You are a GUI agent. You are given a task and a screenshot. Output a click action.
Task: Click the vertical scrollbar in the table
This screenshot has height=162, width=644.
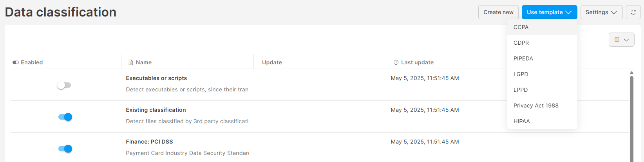[631, 118]
